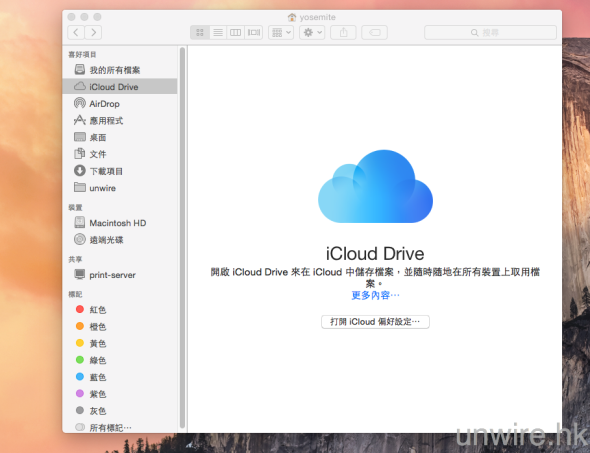Click the green 綠色 tag
Viewport: 590px width, 453px height.
(x=120, y=360)
